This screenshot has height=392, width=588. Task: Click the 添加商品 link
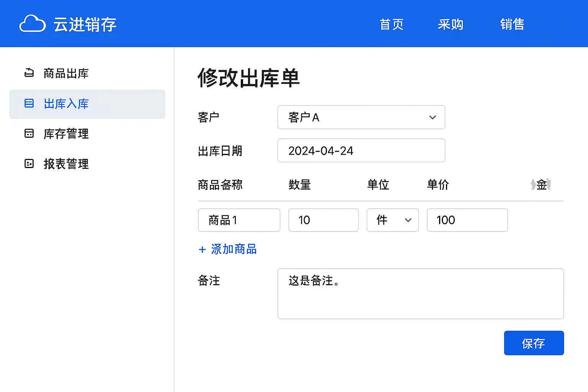coord(234,250)
